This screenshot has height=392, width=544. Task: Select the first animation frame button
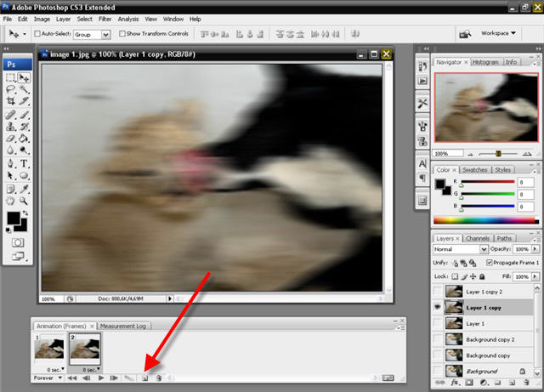pyautogui.click(x=71, y=378)
